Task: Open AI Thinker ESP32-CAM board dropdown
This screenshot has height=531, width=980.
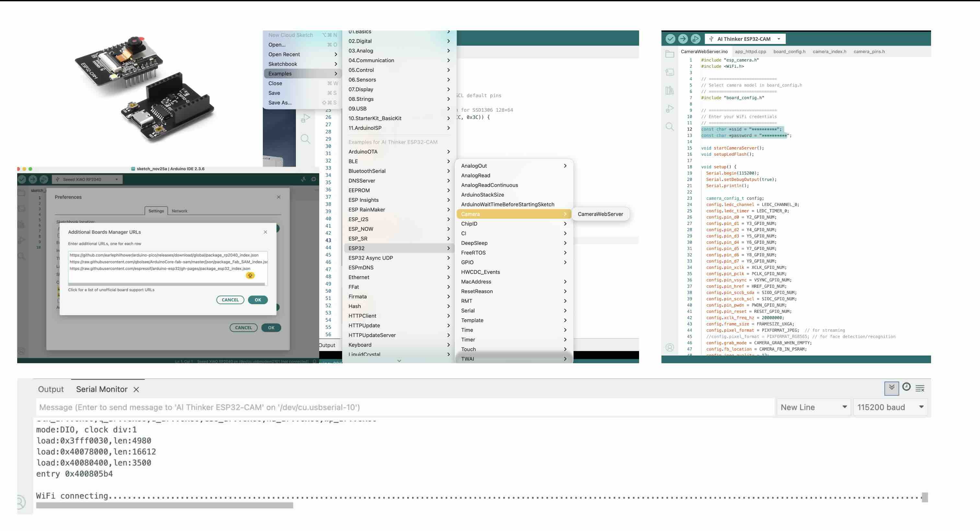Action: click(x=745, y=39)
